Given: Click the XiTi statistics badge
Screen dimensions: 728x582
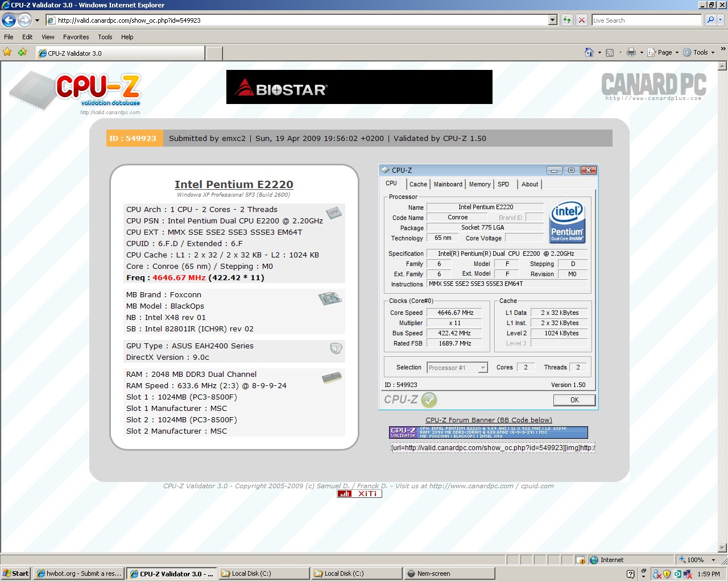Looking at the screenshot, I should 359,493.
